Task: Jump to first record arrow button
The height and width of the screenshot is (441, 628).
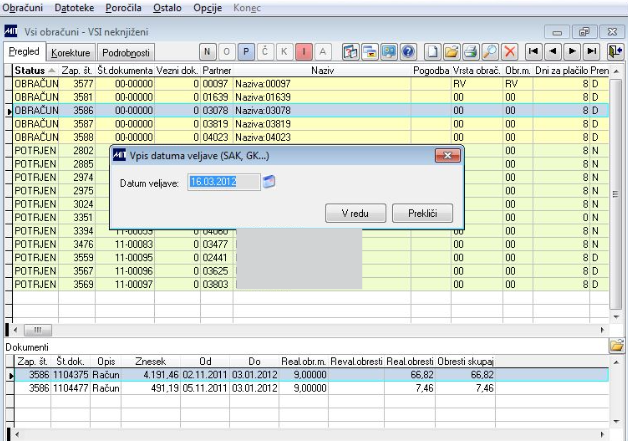Action: click(x=533, y=52)
